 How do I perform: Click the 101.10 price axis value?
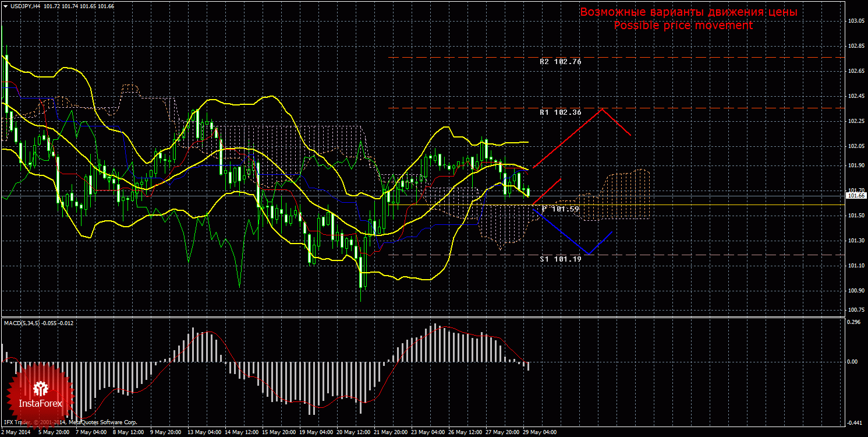(856, 266)
